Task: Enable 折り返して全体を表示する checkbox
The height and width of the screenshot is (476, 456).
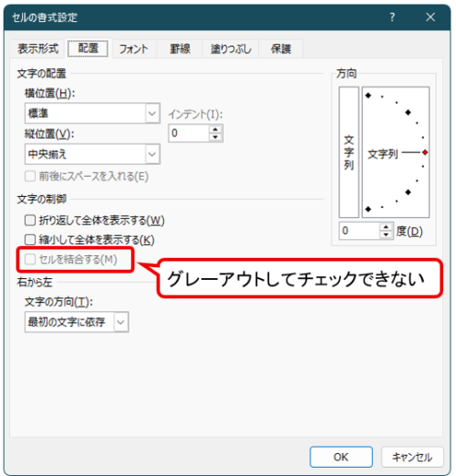Action: [x=30, y=220]
